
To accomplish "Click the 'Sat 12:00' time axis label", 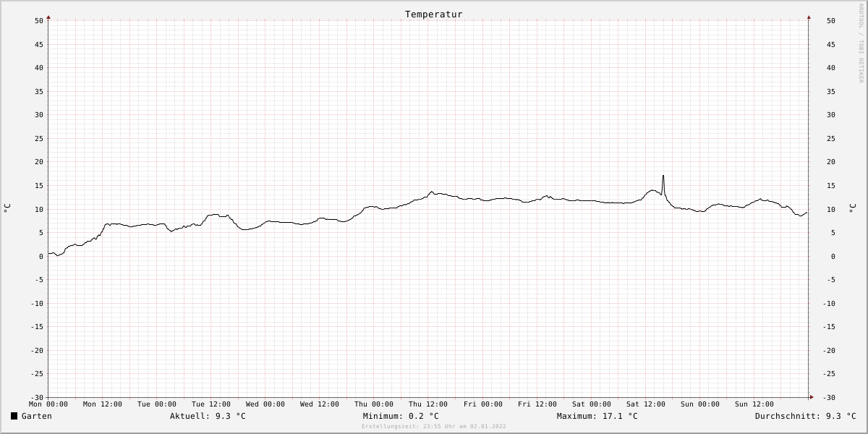I will coord(646,404).
